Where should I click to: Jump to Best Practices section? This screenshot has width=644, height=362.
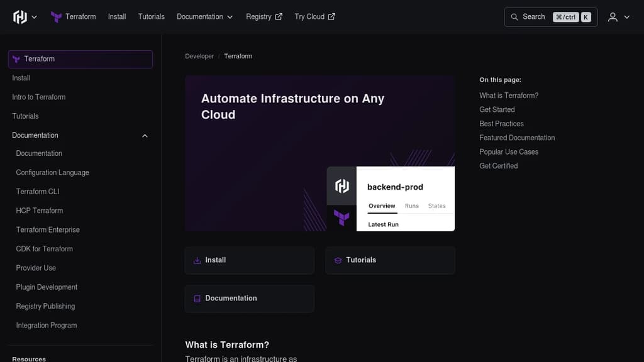click(x=501, y=124)
